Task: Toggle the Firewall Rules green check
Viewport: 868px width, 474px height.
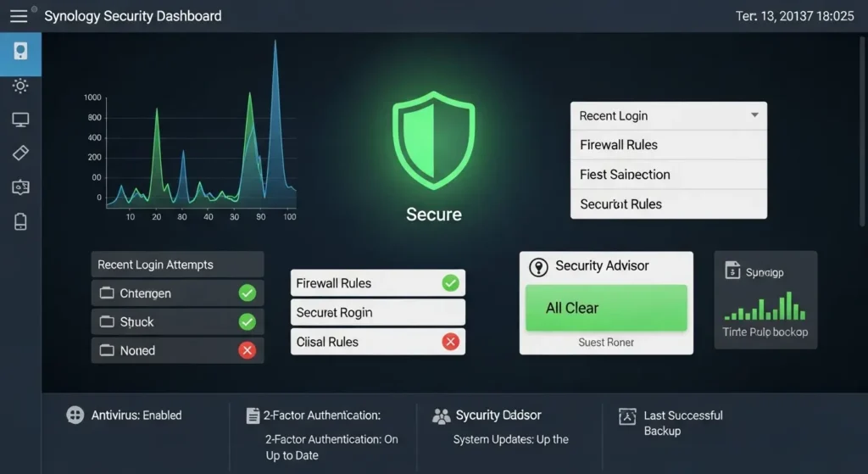Action: coord(451,283)
